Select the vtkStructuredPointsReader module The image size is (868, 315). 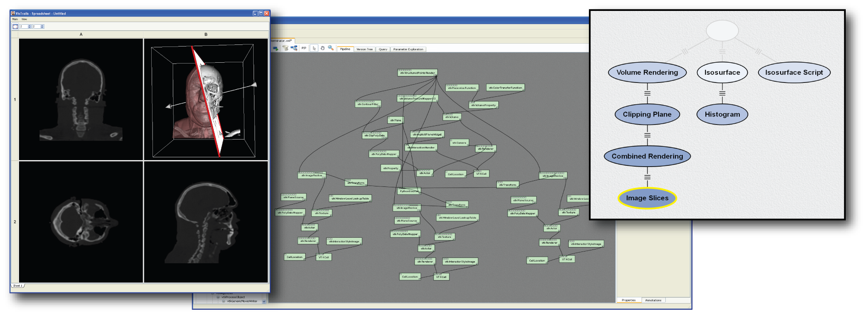click(x=417, y=73)
